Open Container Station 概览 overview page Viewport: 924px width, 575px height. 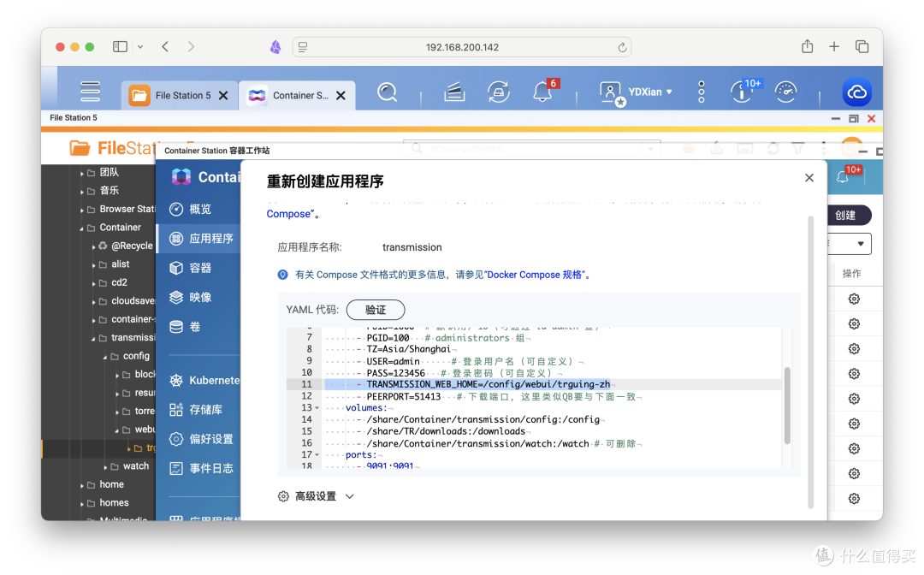point(198,209)
